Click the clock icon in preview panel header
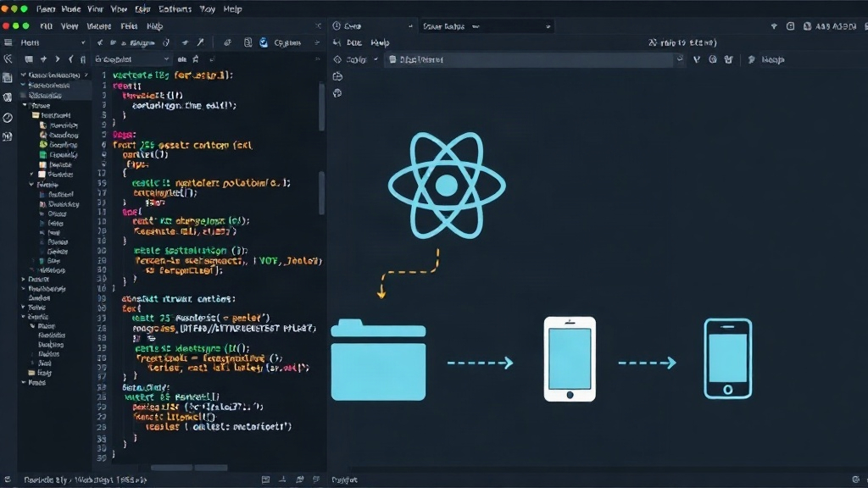868x488 pixels. 337,26
